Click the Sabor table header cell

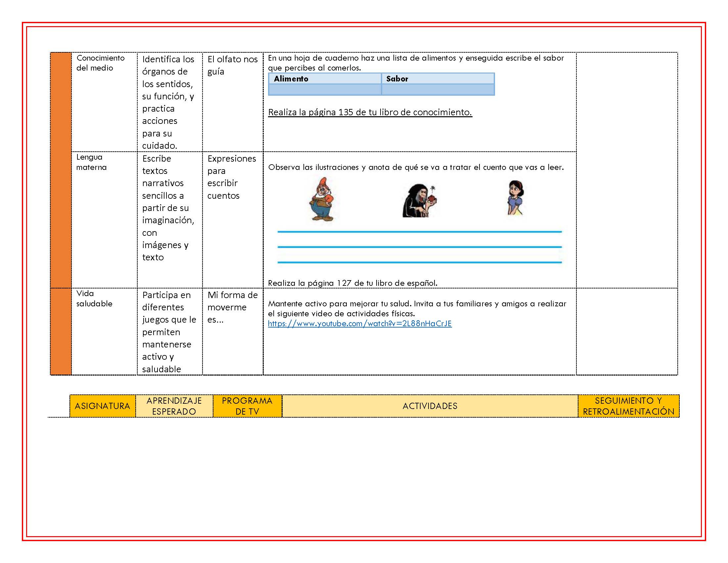pos(437,79)
